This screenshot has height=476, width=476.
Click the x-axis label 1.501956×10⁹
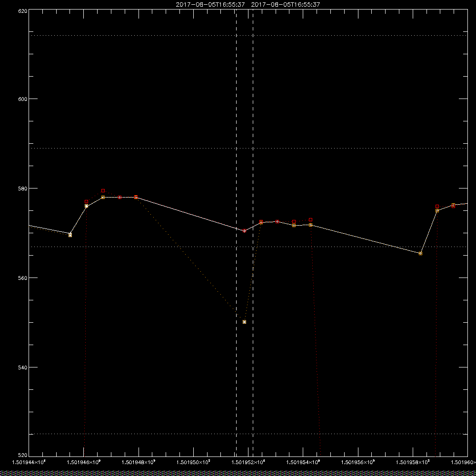(358, 462)
